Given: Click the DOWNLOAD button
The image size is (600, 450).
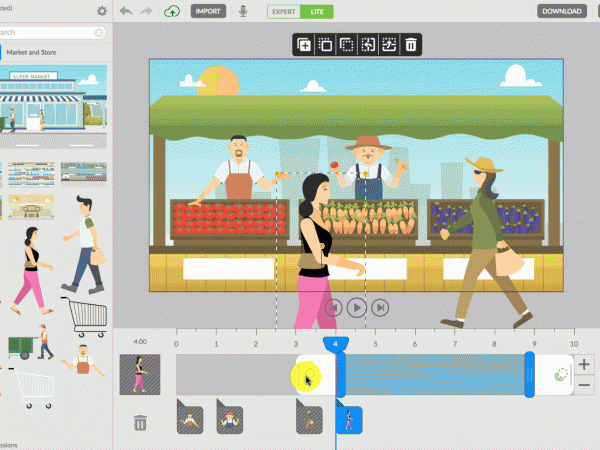Looking at the screenshot, I should [x=561, y=11].
